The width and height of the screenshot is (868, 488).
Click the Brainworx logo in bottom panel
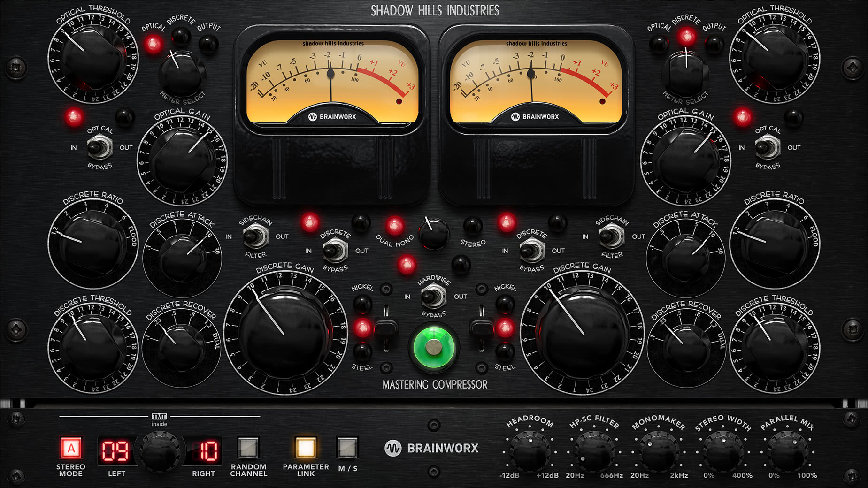(x=431, y=448)
